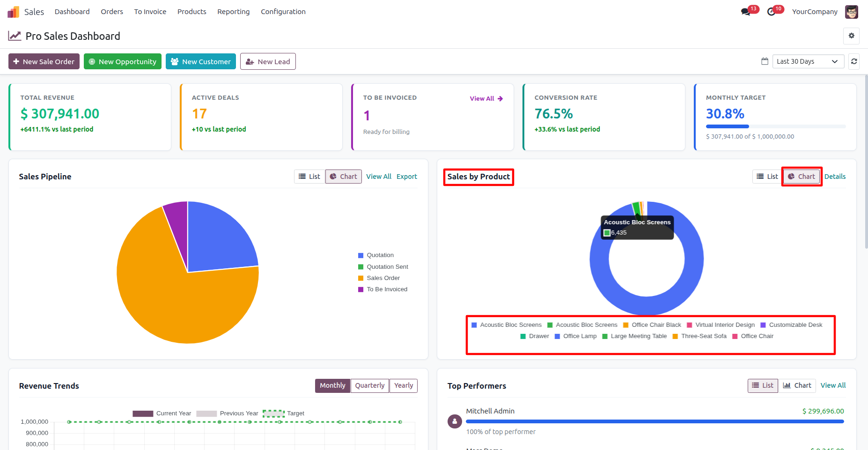Go to the Orders menu

(x=112, y=12)
